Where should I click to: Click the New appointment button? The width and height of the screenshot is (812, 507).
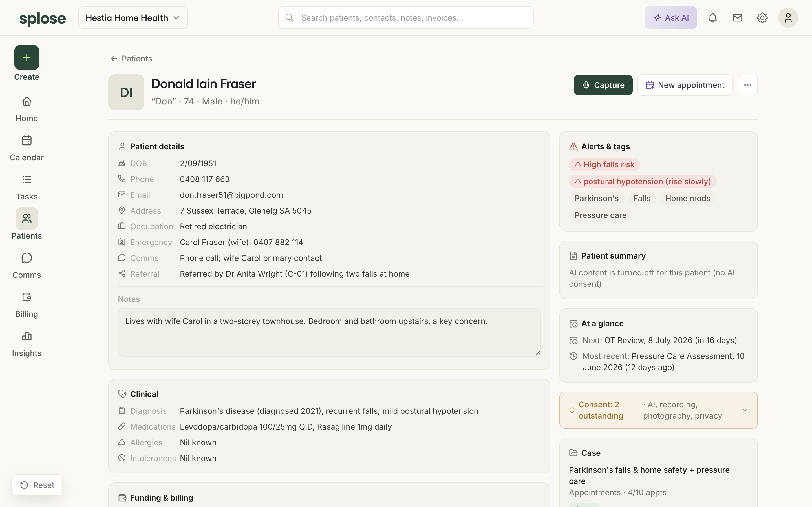click(685, 85)
